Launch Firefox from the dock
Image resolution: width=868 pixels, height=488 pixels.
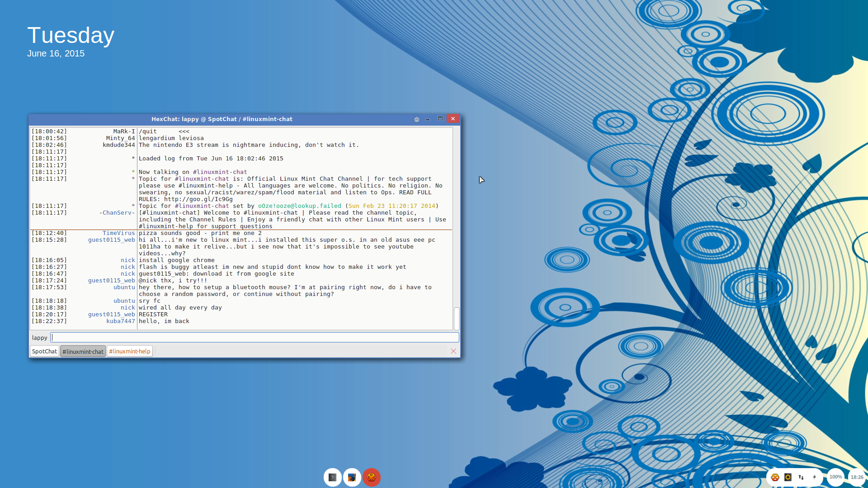point(352,477)
